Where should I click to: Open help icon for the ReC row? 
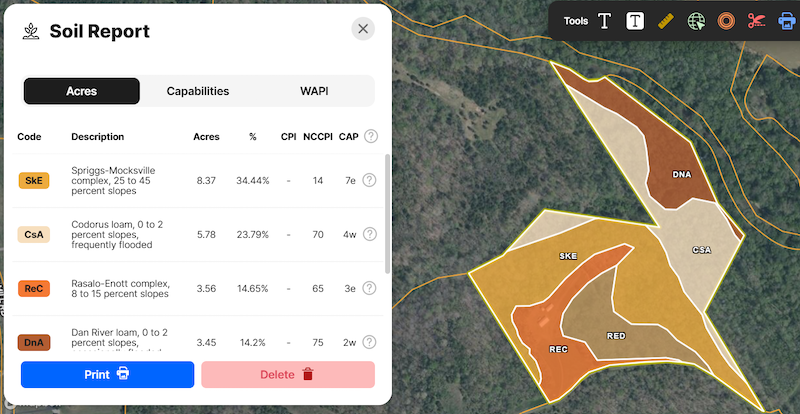pyautogui.click(x=369, y=288)
